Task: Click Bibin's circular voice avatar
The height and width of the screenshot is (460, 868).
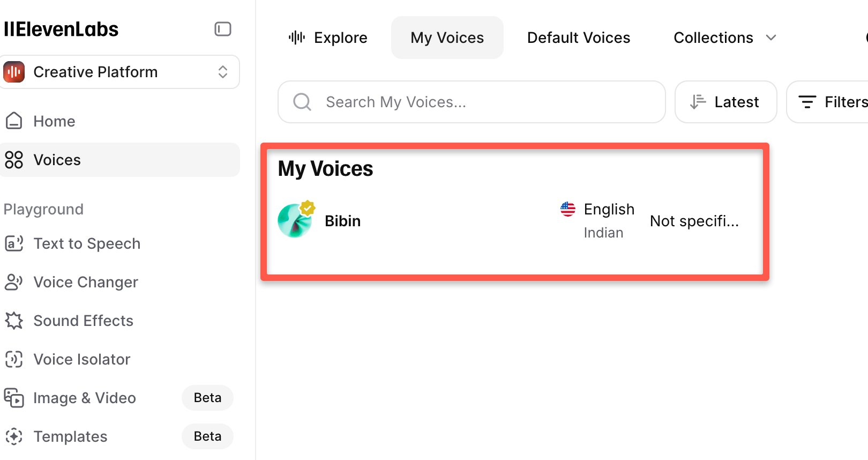Action: (294, 220)
